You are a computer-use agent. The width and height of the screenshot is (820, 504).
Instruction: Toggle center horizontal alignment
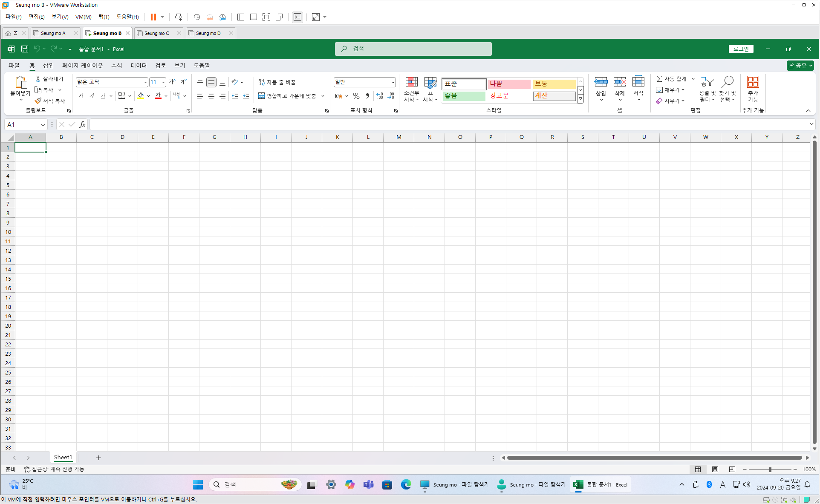click(x=211, y=96)
